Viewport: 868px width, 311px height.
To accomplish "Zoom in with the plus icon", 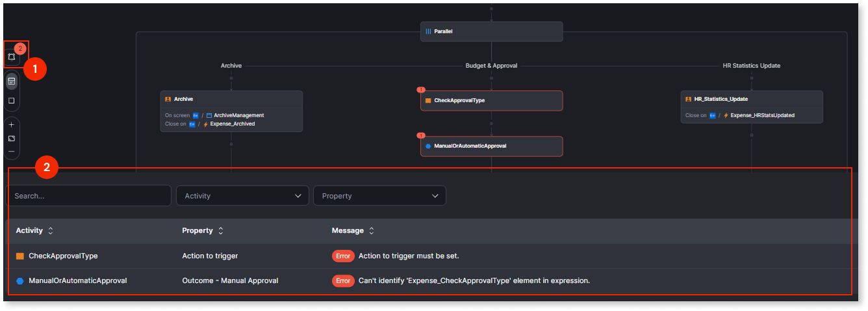I will [x=12, y=124].
